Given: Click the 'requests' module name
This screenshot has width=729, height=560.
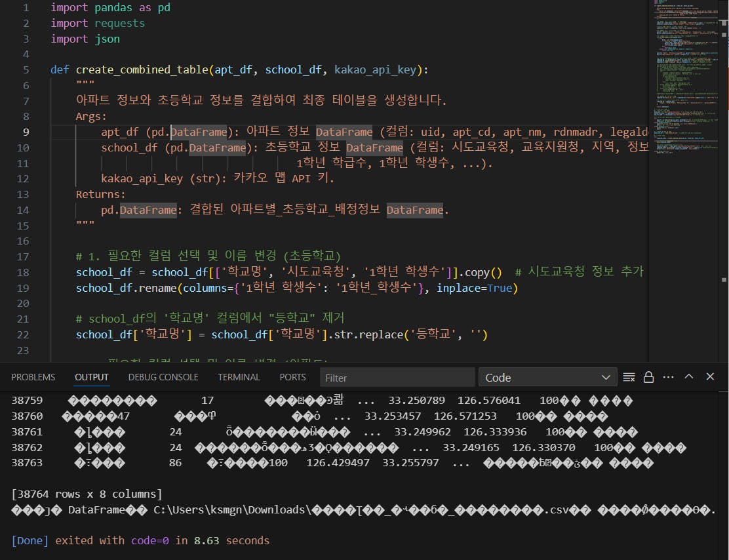Looking at the screenshot, I should coord(120,23).
